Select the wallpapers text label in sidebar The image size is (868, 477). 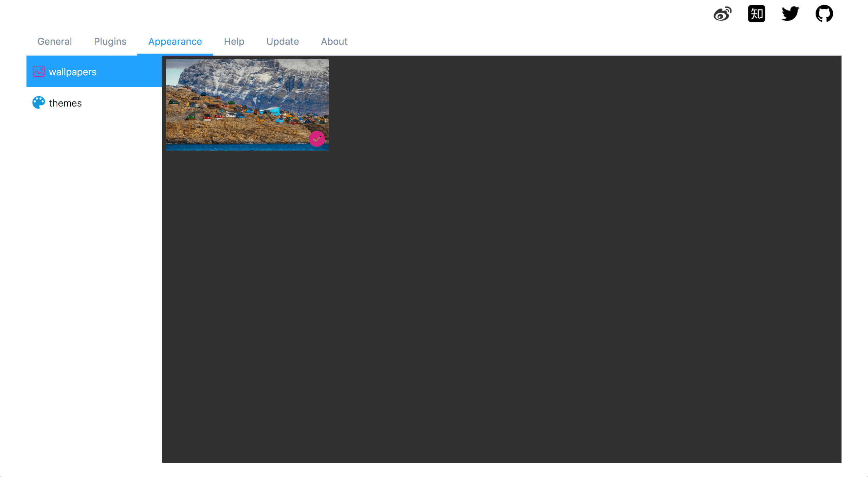click(73, 72)
